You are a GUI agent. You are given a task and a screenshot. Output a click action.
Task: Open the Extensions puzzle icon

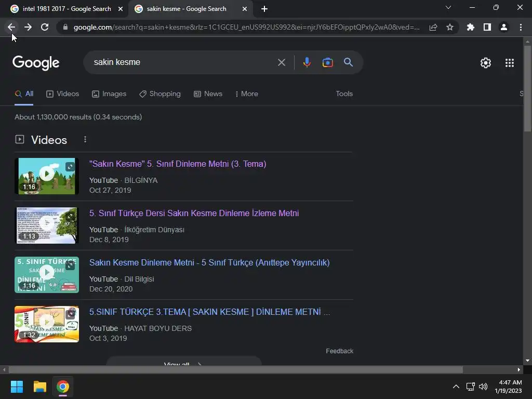[x=471, y=27]
